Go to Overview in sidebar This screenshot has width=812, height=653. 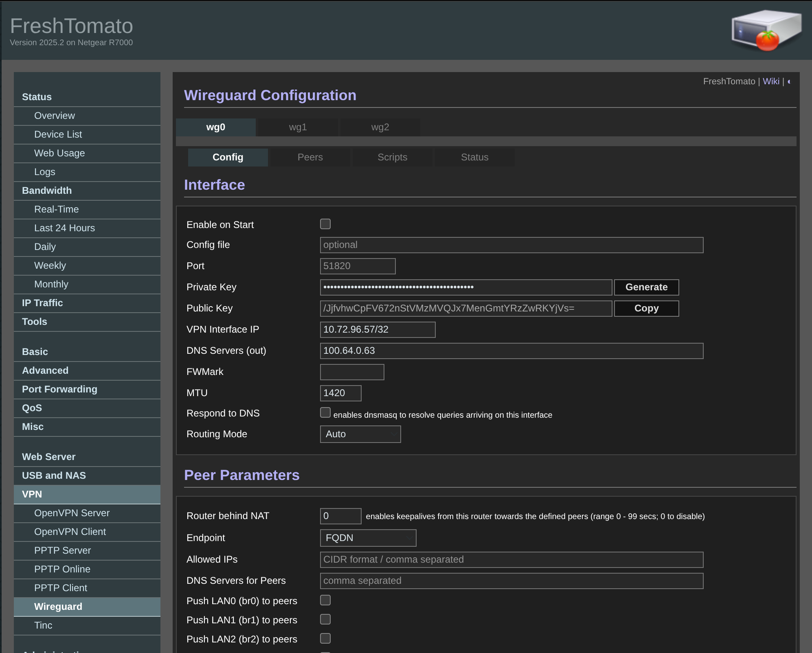click(87, 116)
